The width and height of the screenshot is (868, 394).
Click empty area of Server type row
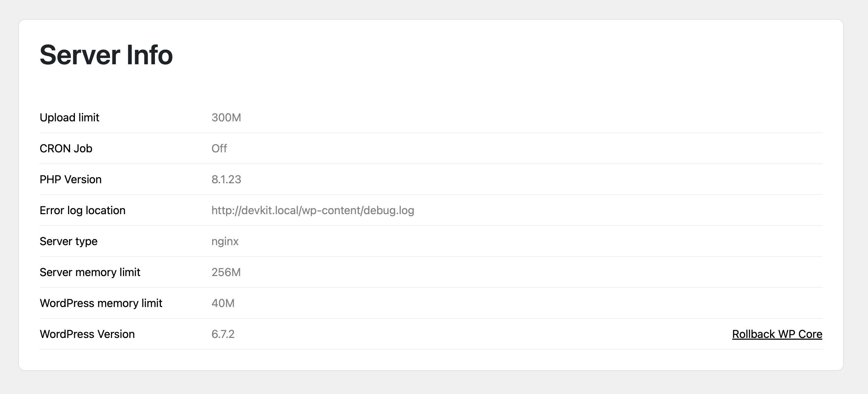click(515, 241)
